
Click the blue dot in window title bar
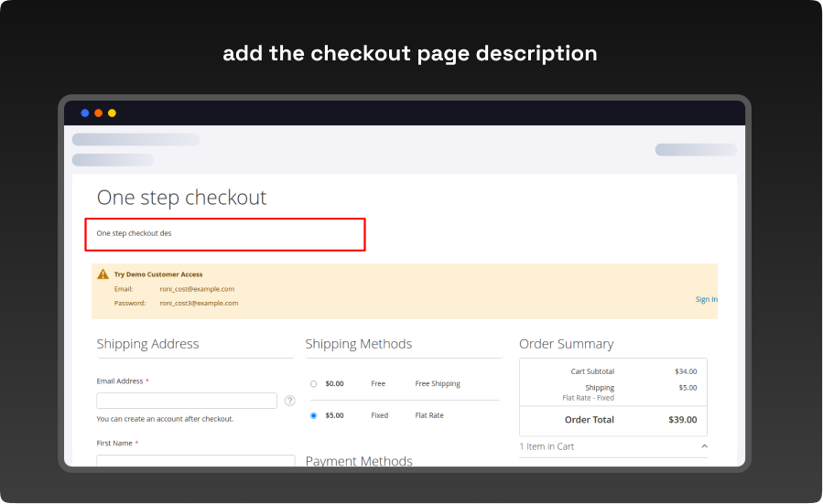point(85,113)
